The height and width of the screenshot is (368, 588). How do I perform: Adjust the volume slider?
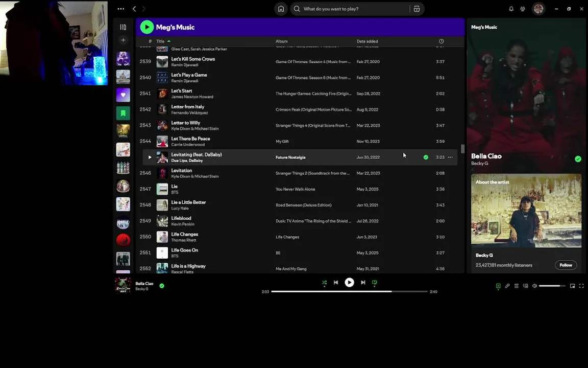(x=552, y=286)
